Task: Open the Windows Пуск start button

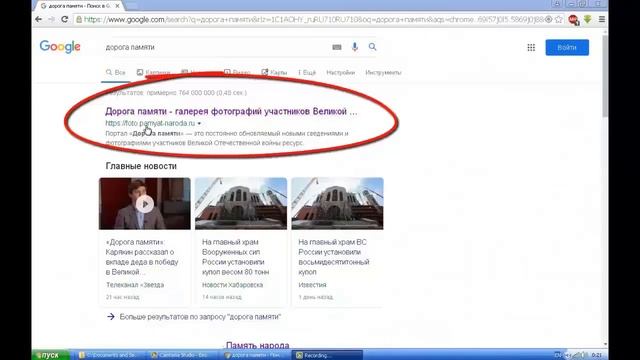Action: (50, 355)
